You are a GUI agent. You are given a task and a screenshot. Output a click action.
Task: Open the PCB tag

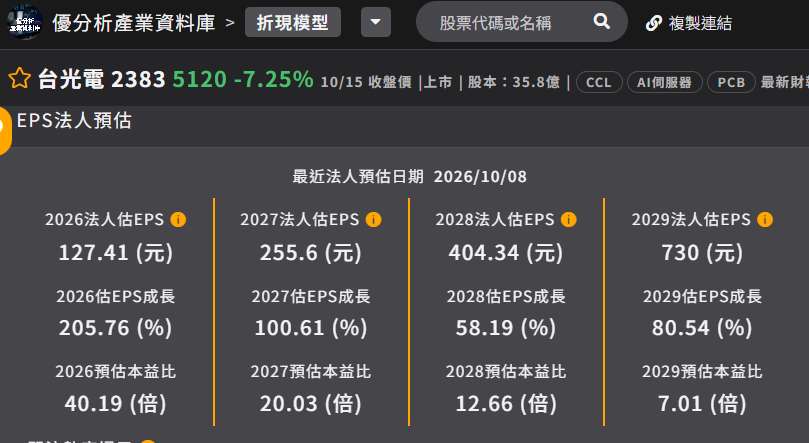[x=731, y=82]
